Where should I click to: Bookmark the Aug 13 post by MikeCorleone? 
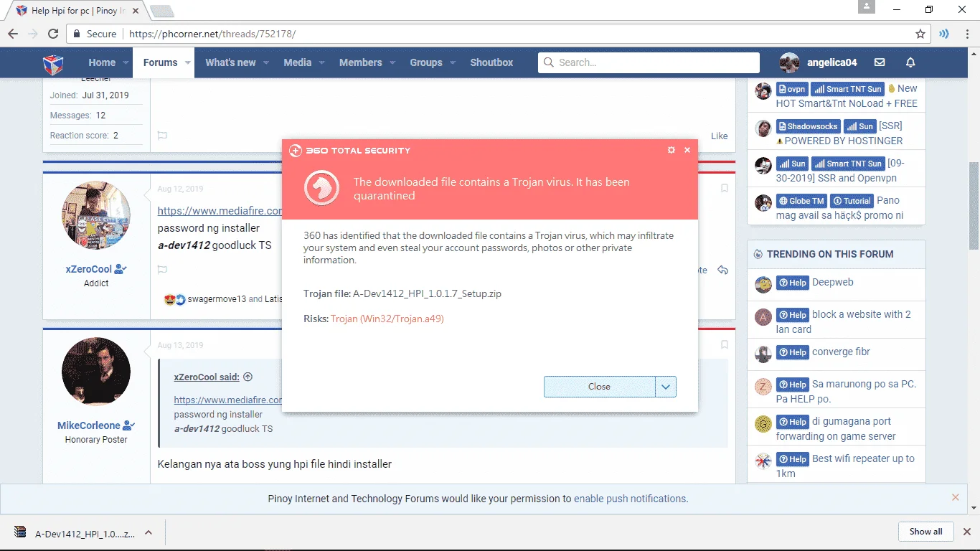tap(724, 345)
